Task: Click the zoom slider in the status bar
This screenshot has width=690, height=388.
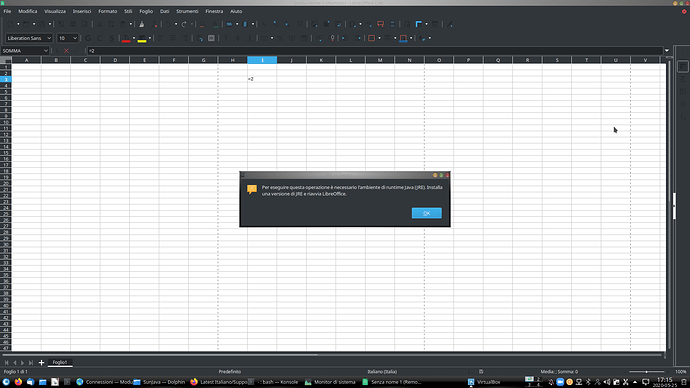Action: point(646,372)
